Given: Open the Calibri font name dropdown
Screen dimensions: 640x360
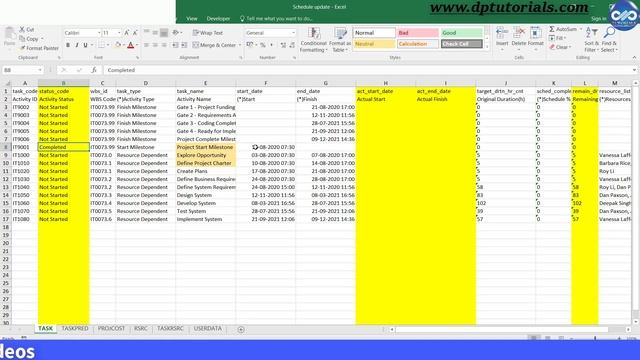Looking at the screenshot, I should click(99, 33).
